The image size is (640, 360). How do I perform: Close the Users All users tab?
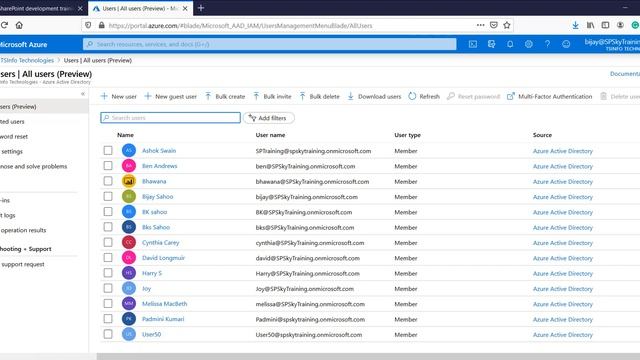(185, 8)
